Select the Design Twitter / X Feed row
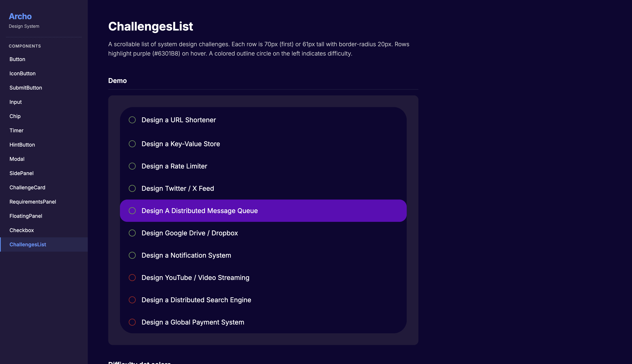 [x=178, y=189]
